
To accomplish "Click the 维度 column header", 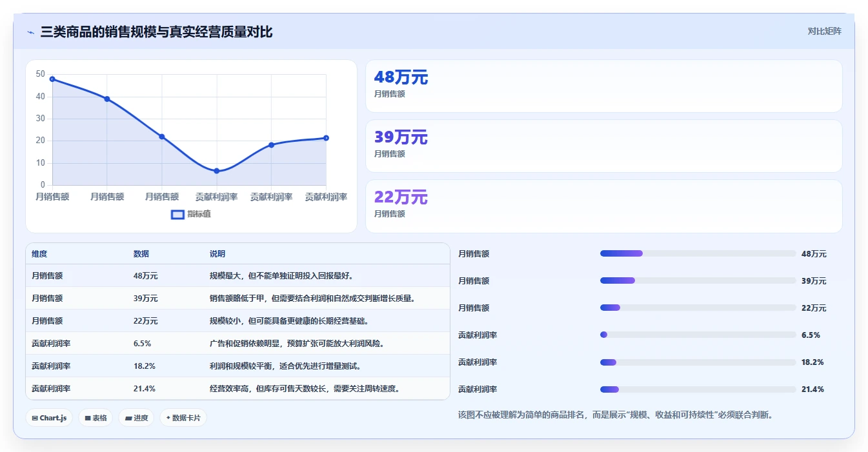I will [39, 254].
